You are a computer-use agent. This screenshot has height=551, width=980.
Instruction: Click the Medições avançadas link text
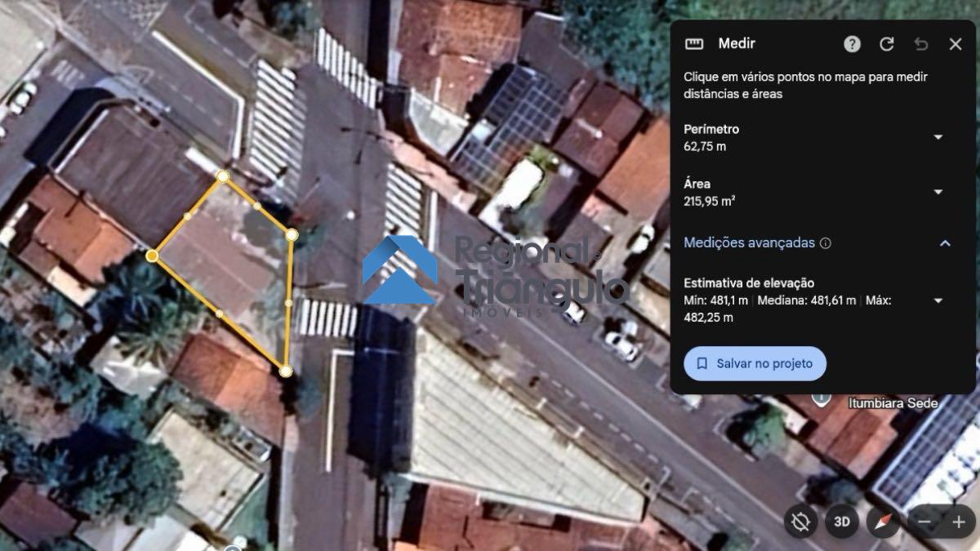(749, 243)
